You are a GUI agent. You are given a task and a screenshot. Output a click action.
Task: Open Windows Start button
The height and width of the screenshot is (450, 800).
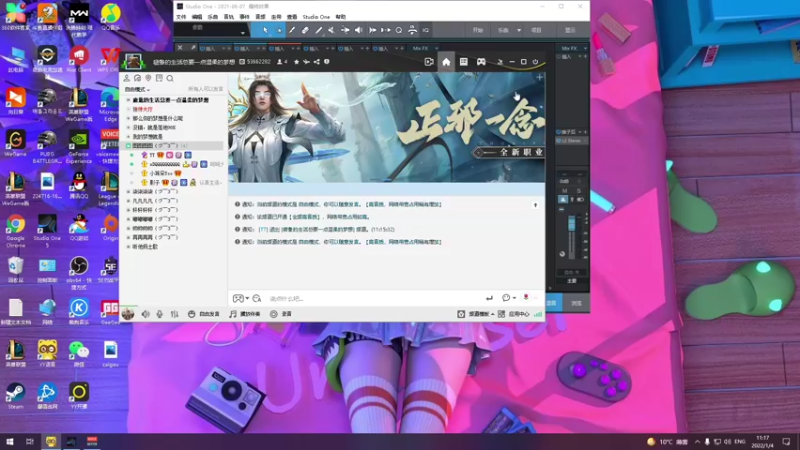tap(10, 441)
